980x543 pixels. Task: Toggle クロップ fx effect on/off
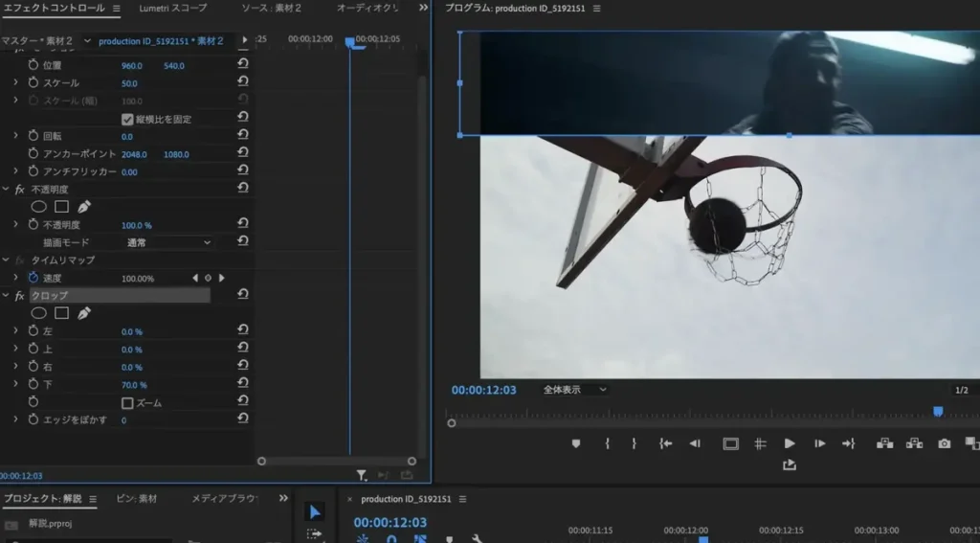click(19, 295)
